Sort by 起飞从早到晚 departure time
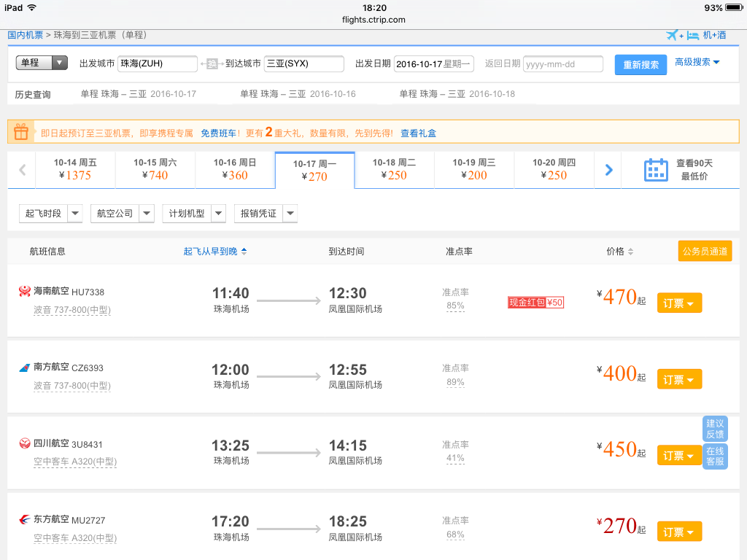Image resolution: width=747 pixels, height=560 pixels. click(x=215, y=252)
